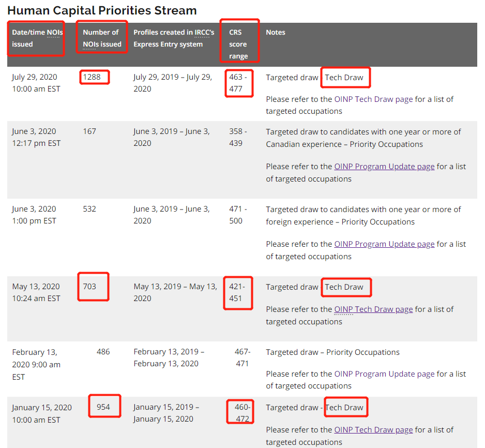Screen dimensions: 485x448
Task: Click the 'Human Capital Priorities Stream' heading
Action: pos(102,10)
